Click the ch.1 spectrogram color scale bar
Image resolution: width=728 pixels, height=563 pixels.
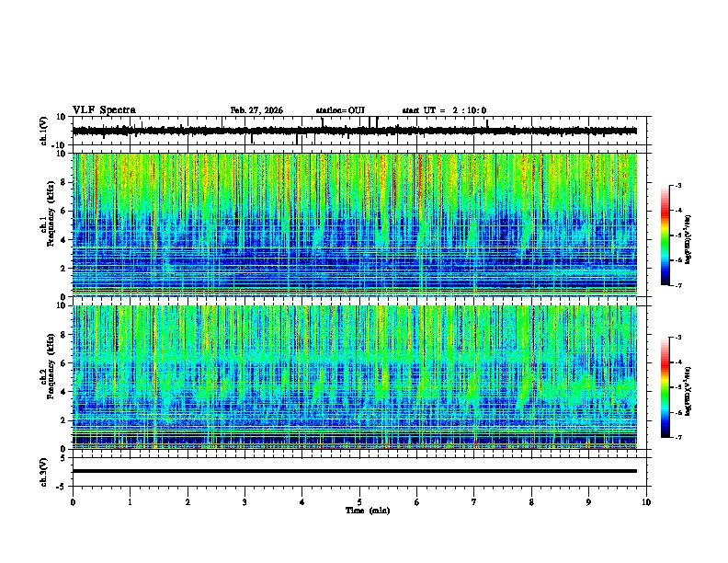[x=665, y=236]
